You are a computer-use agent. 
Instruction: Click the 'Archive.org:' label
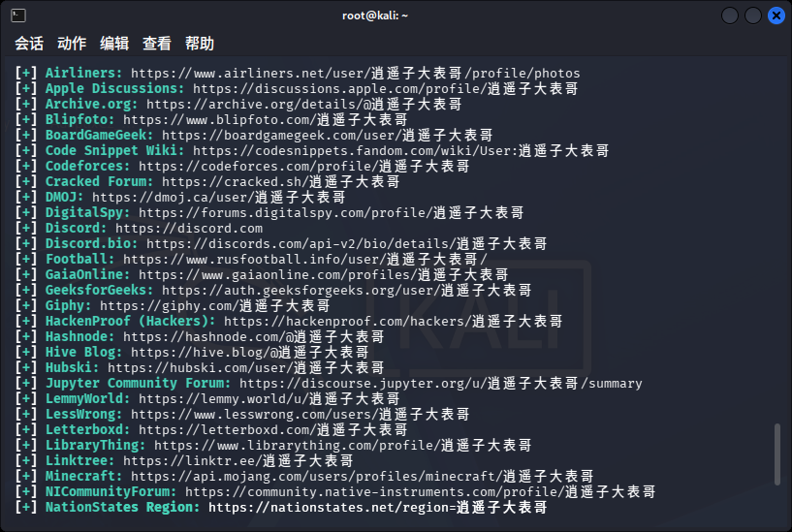91,105
